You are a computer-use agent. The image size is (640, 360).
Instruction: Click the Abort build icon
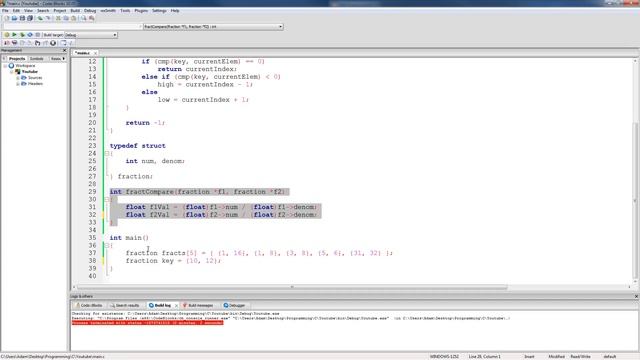coord(38,35)
